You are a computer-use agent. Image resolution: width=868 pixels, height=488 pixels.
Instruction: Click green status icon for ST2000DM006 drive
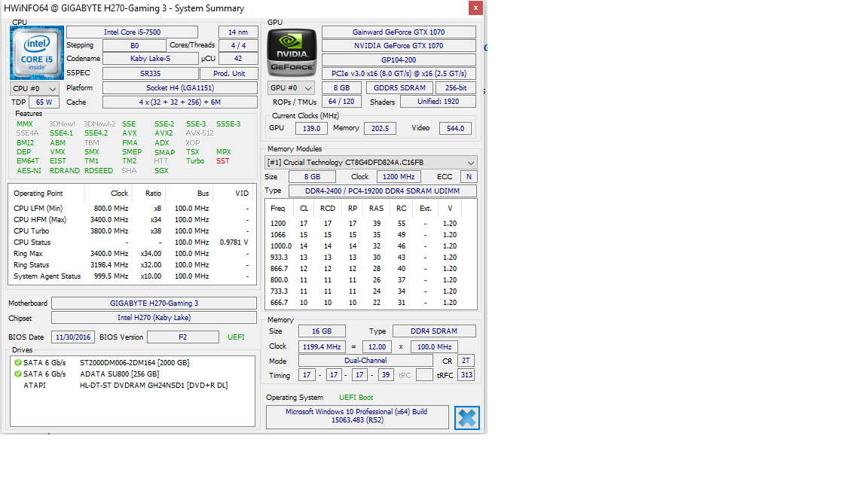pos(18,362)
